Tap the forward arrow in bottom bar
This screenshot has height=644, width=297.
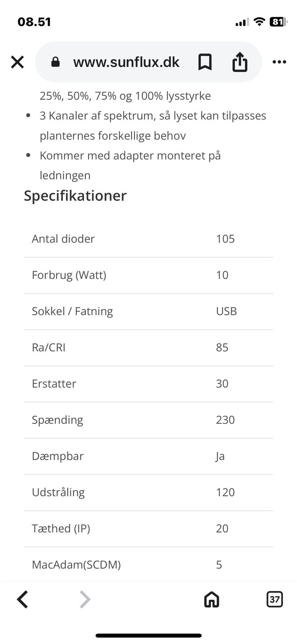pos(85,599)
